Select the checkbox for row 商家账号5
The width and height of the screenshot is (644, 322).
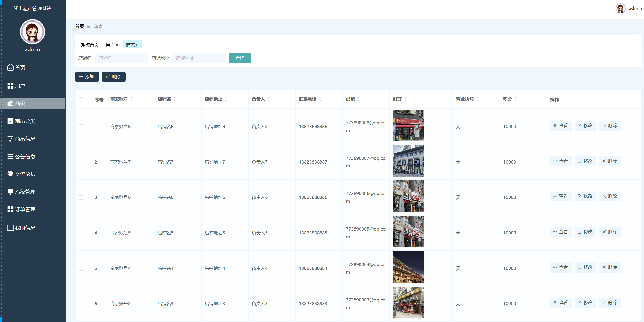pos(81,233)
